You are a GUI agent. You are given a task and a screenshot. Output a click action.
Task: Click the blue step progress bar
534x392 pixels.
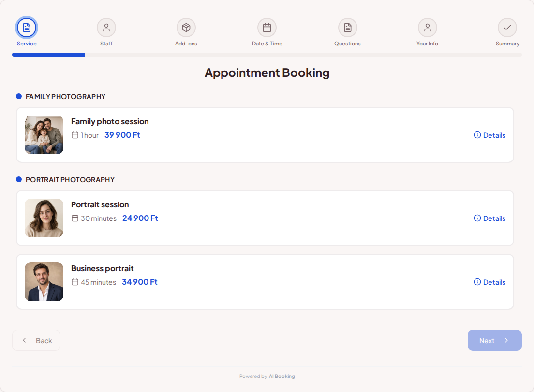pos(48,55)
